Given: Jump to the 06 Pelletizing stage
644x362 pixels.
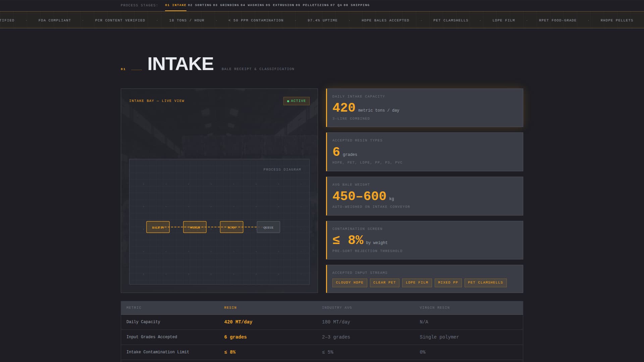Looking at the screenshot, I should point(312,5).
